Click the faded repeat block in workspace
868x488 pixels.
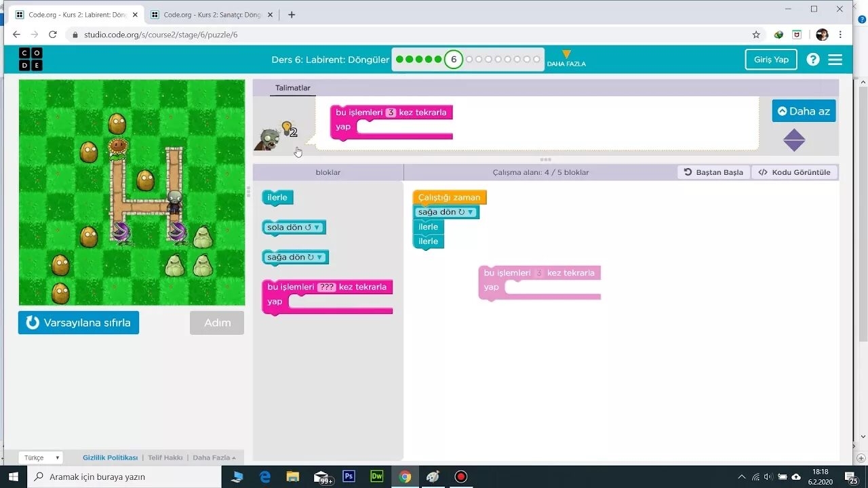click(539, 282)
